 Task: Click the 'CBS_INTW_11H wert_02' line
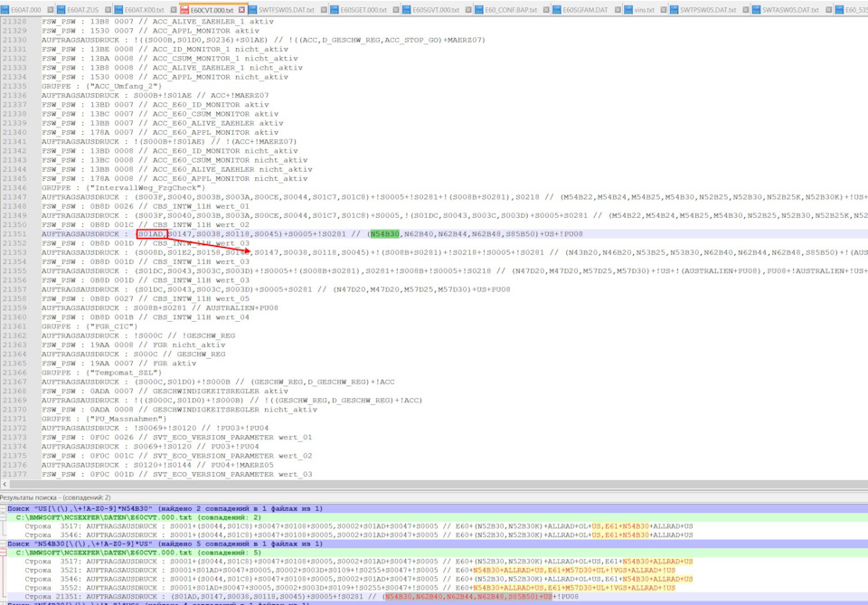145,225
